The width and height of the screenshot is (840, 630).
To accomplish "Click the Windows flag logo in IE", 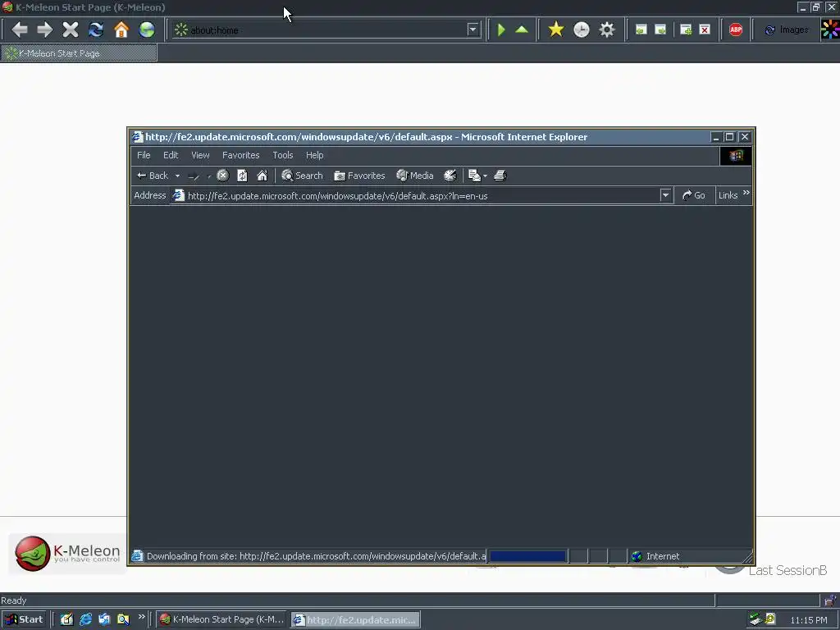I will click(736, 156).
